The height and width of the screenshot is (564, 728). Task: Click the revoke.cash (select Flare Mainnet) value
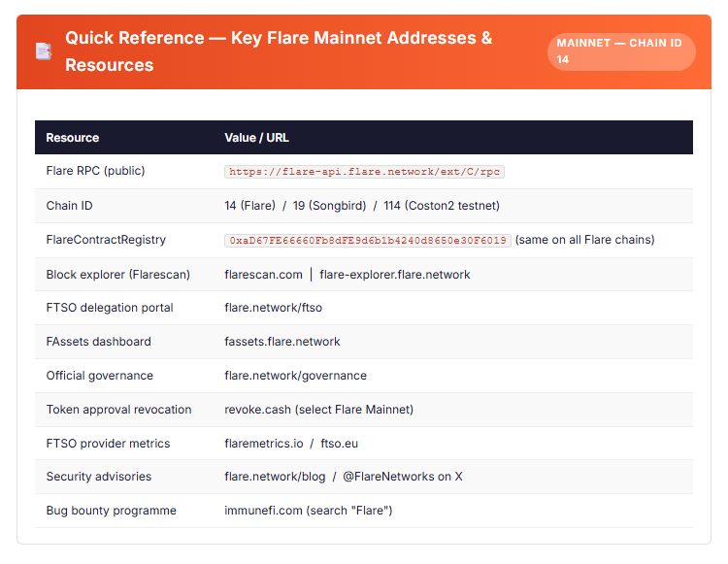click(319, 410)
